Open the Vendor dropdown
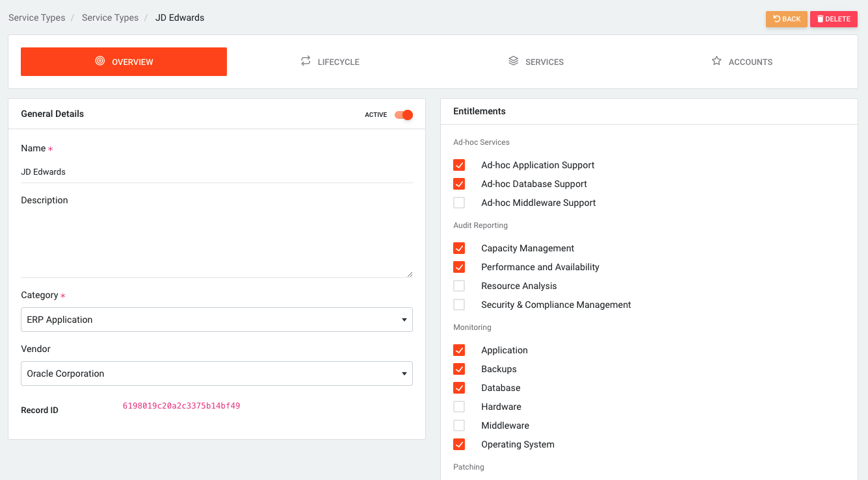 pos(217,373)
